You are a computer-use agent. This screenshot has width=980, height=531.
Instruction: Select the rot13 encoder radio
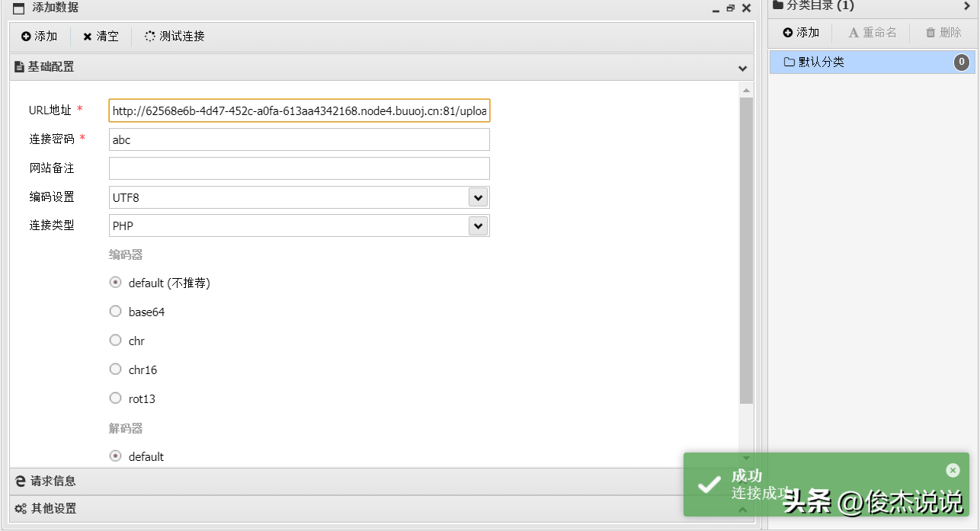(115, 398)
